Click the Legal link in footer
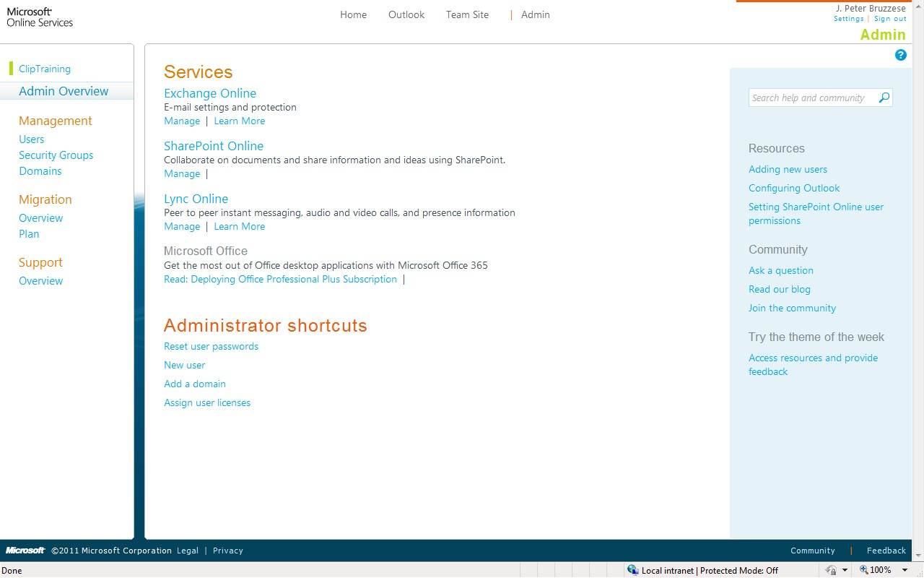Viewport: 924px width, 578px height. 188,551
